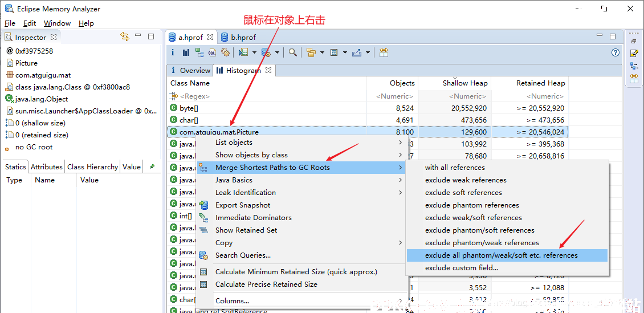The image size is (644, 313).
Task: Open the Copy submenu
Action: point(301,243)
